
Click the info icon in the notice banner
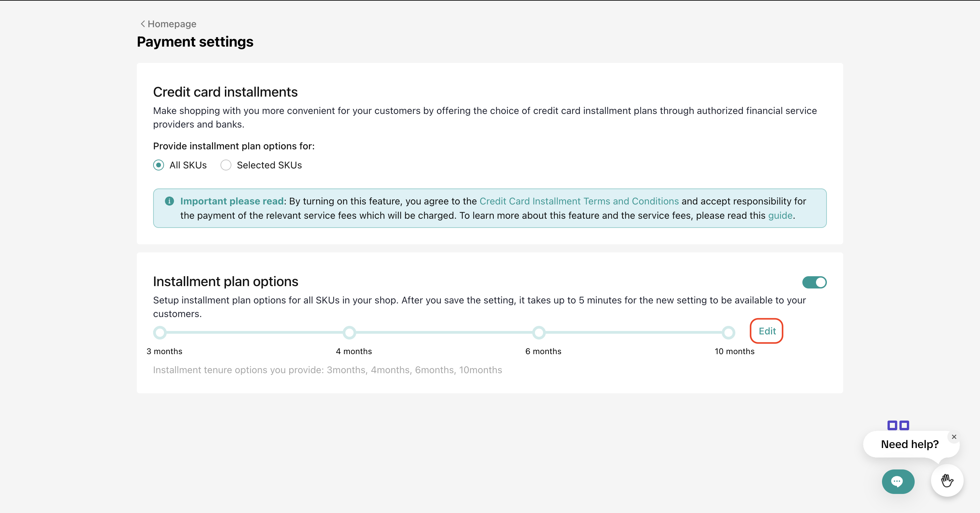click(x=169, y=201)
